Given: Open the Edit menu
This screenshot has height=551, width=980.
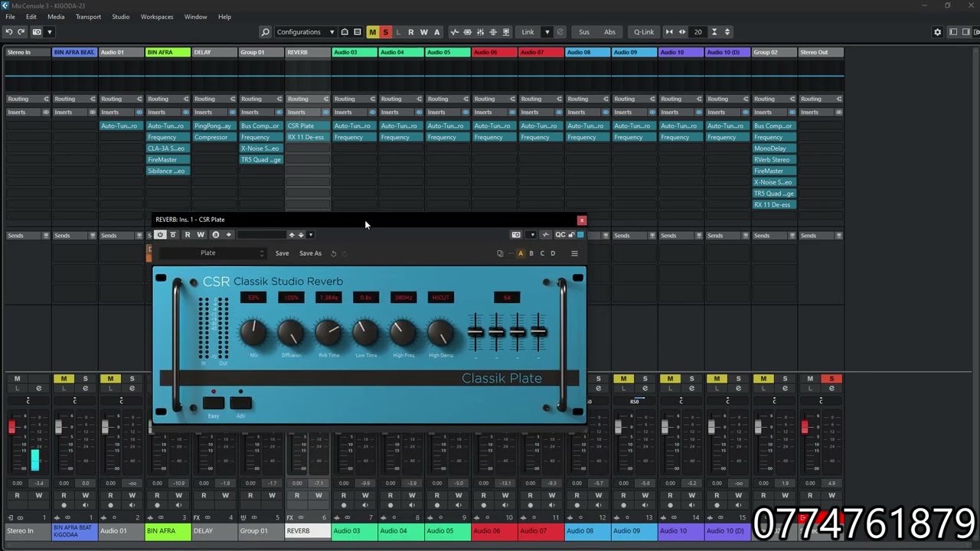Looking at the screenshot, I should click(x=31, y=17).
